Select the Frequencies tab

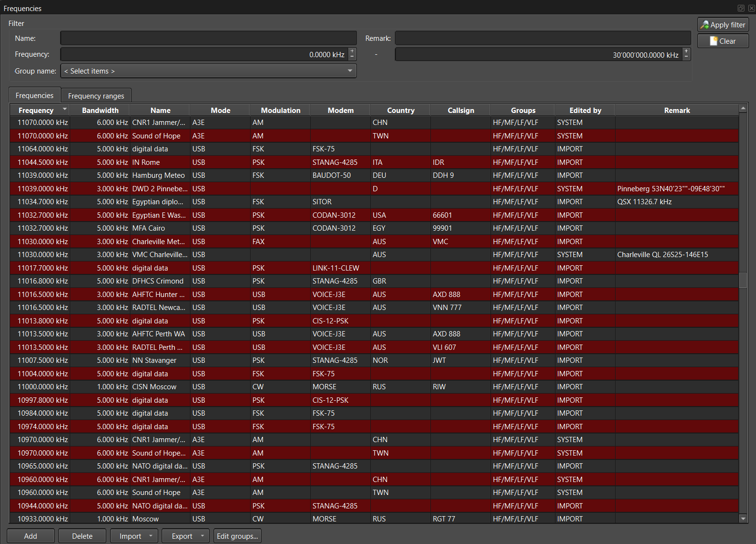coord(35,96)
